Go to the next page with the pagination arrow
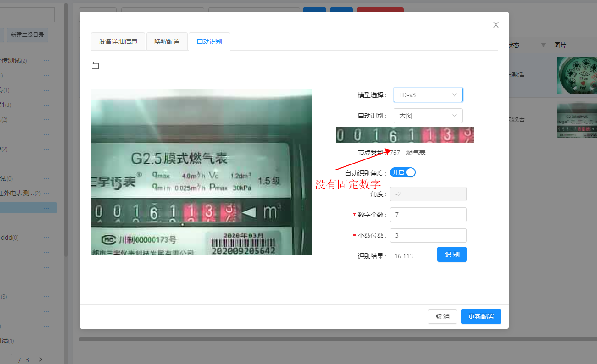The height and width of the screenshot is (364, 597). click(x=40, y=359)
